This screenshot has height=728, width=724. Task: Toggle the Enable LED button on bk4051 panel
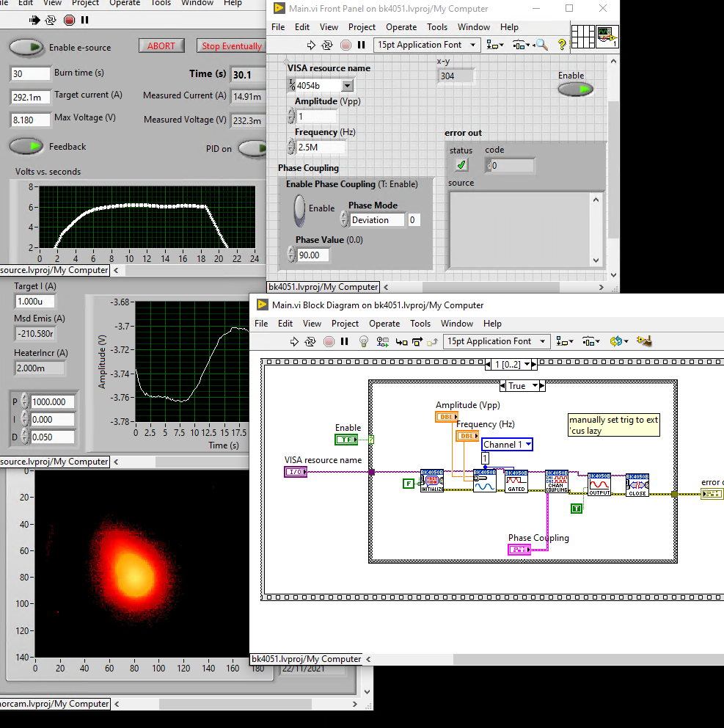pos(575,90)
